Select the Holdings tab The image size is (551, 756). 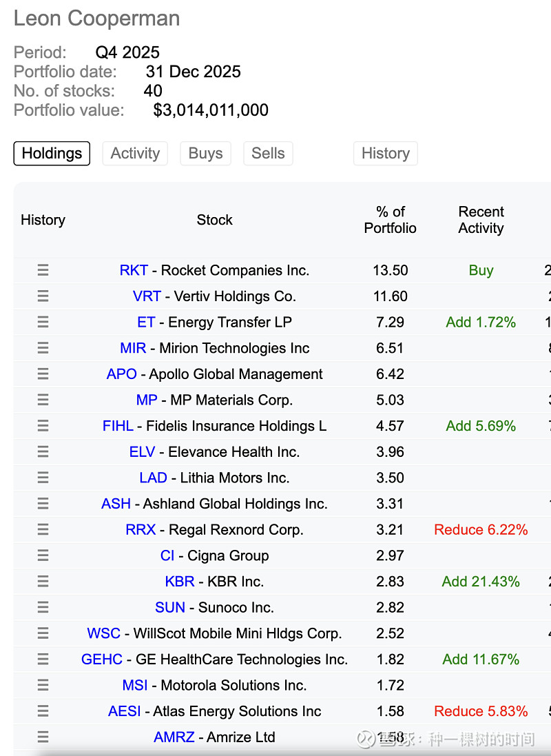pyautogui.click(x=52, y=153)
